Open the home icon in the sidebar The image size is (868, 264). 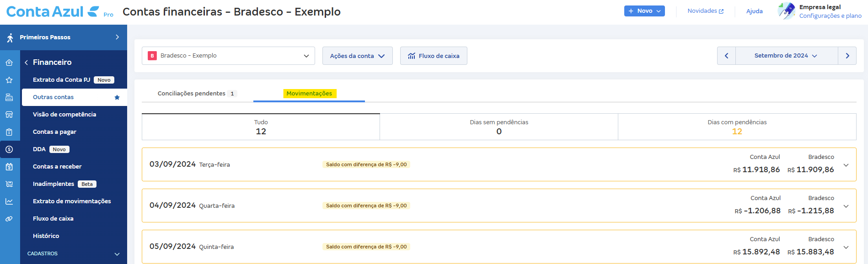tap(9, 63)
